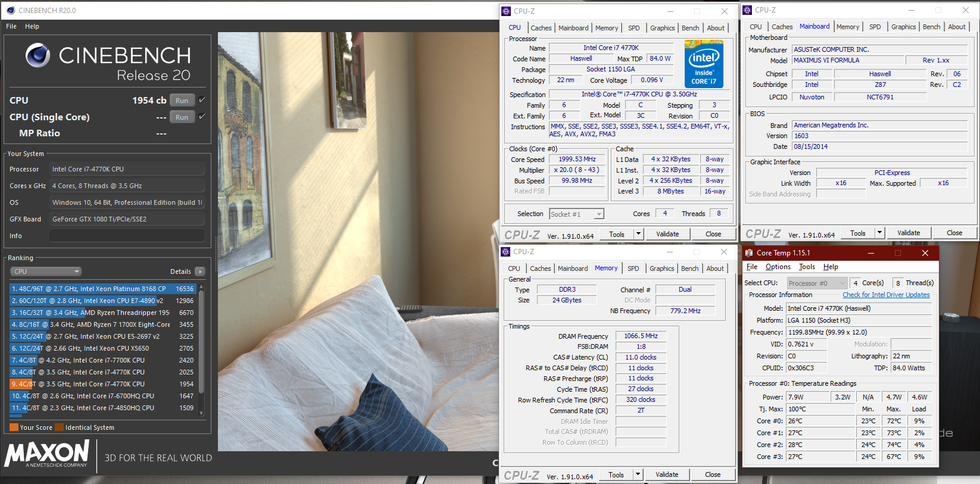980x484 pixels.
Task: Run the CPU Single Core test
Action: [182, 117]
